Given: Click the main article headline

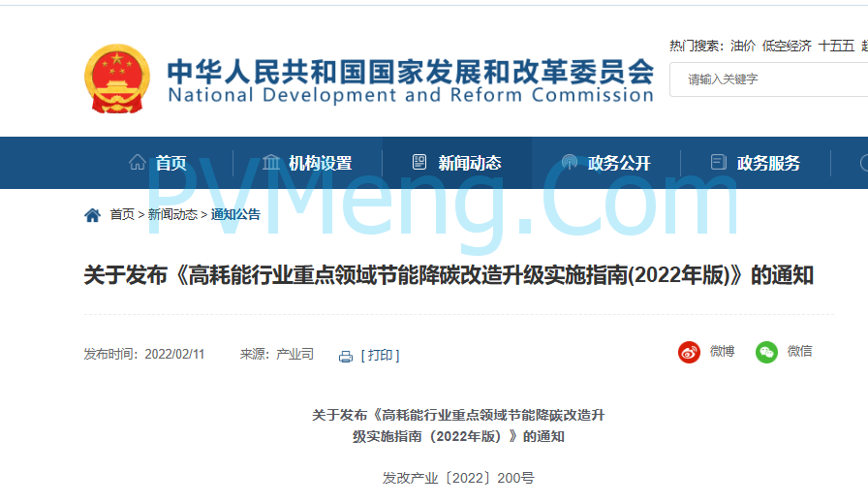Looking at the screenshot, I should (x=449, y=275).
